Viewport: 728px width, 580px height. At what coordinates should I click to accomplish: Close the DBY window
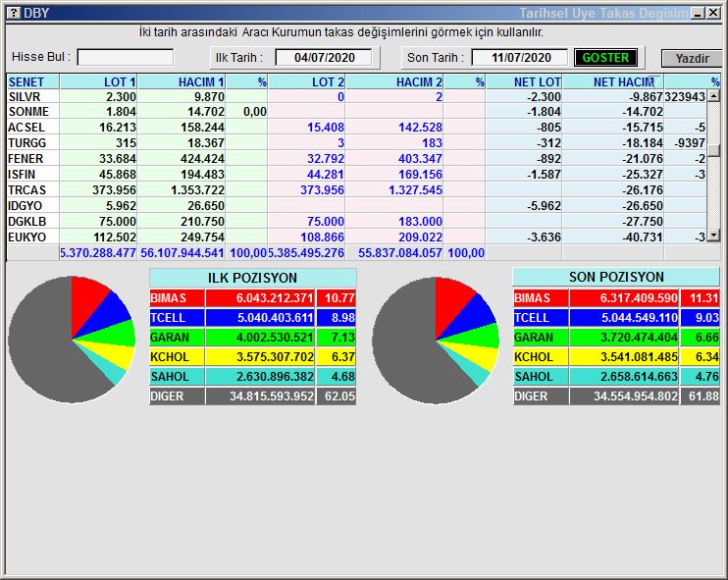click(713, 13)
